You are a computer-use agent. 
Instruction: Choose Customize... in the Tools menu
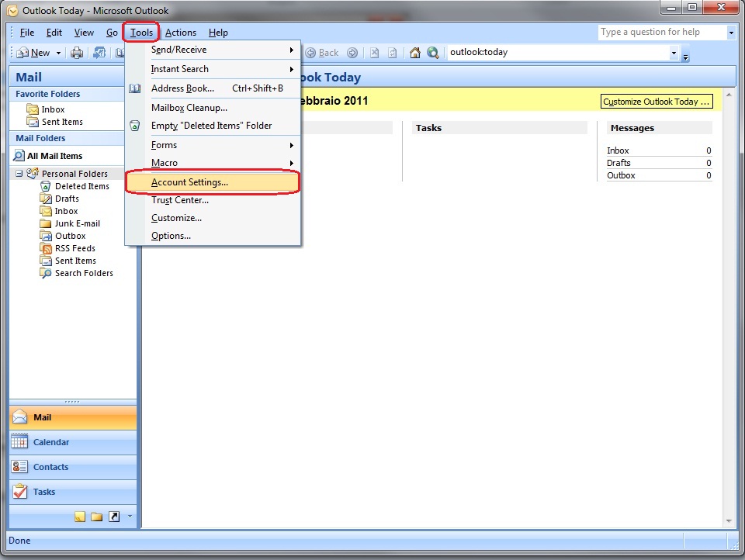pos(213,218)
